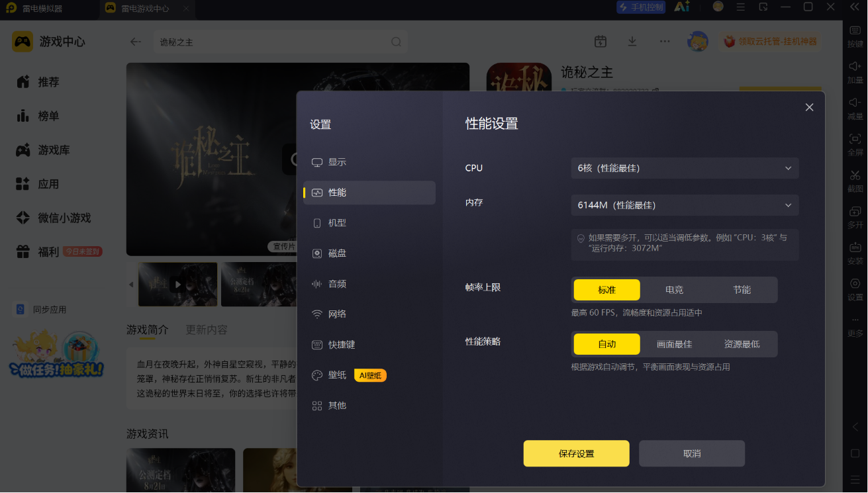The height and width of the screenshot is (493, 868).
Task: Open the three-dots more menu in Game Center
Action: (x=665, y=42)
